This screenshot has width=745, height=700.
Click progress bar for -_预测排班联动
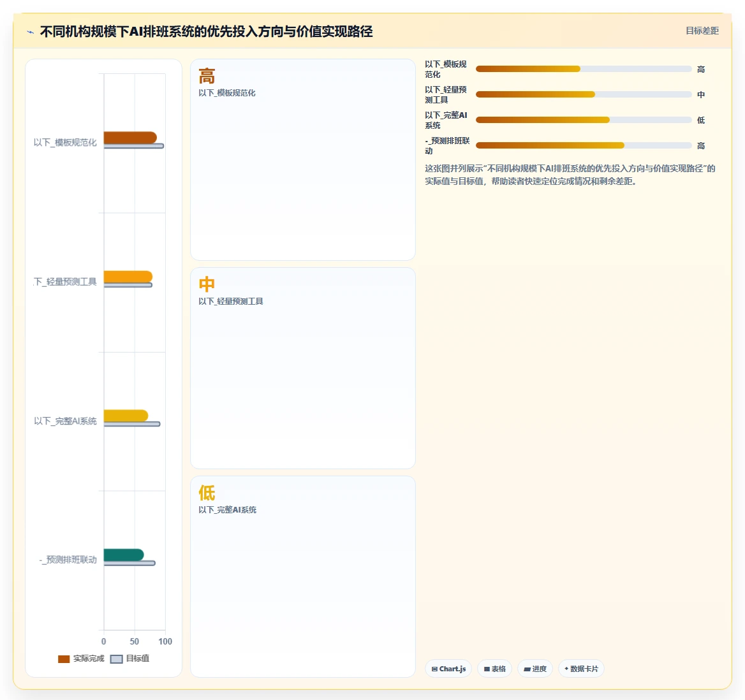click(584, 145)
